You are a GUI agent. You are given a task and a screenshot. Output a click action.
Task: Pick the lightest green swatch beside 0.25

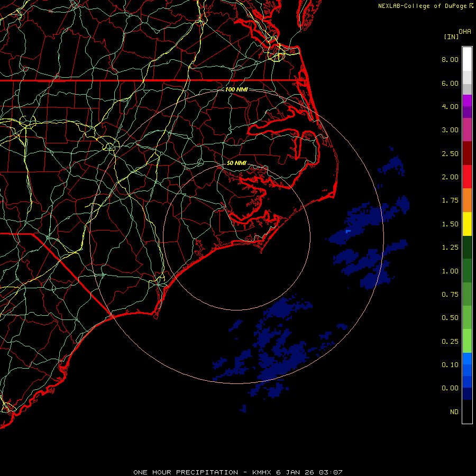click(x=467, y=341)
